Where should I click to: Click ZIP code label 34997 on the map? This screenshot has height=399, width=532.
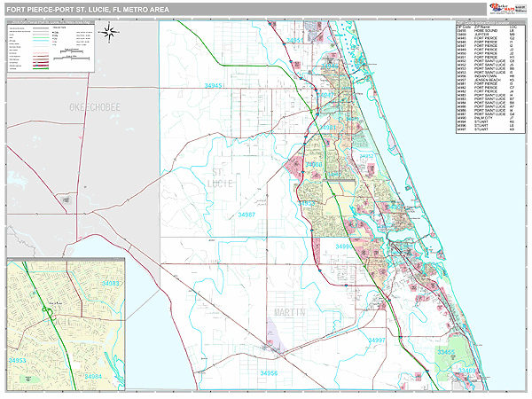379,340
